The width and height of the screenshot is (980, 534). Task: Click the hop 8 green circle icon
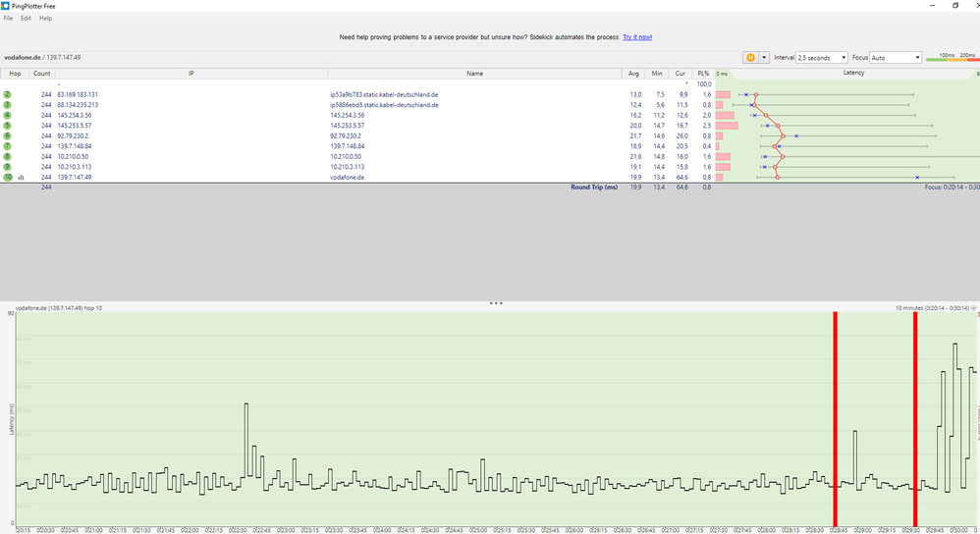point(7,157)
